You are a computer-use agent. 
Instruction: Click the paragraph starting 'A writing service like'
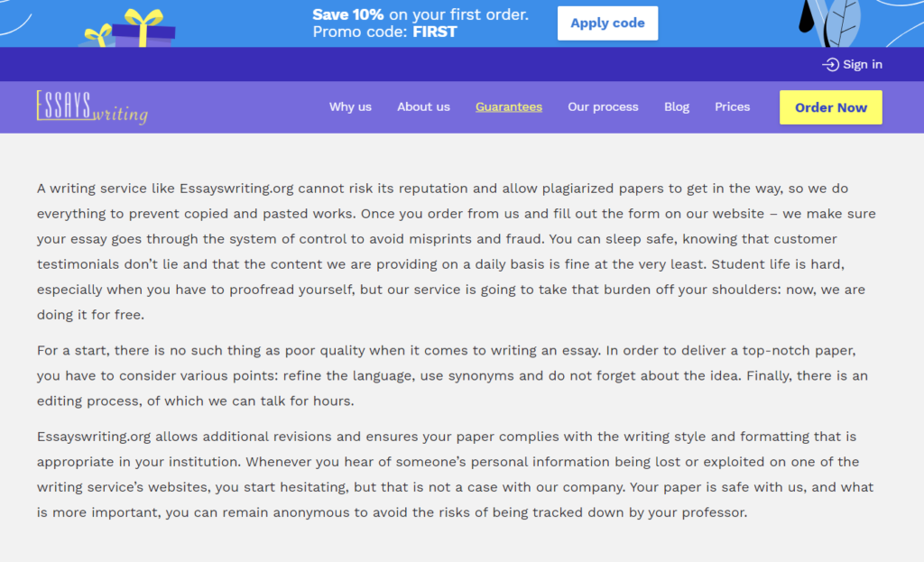point(456,252)
